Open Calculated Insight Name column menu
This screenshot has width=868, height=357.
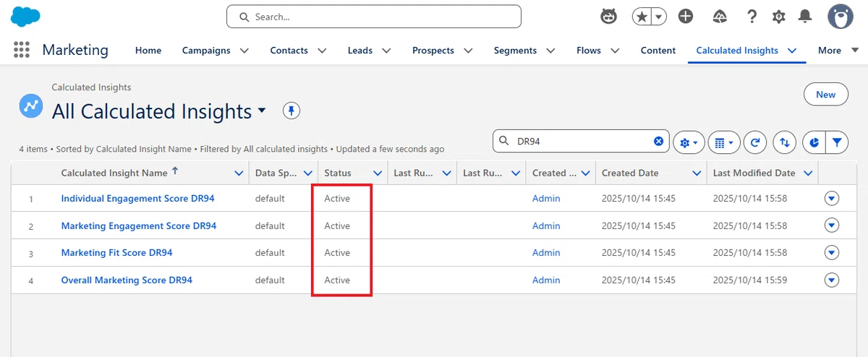click(x=239, y=173)
